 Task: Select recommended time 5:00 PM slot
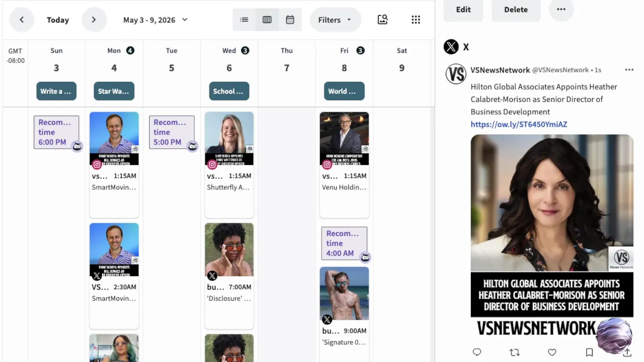pos(172,132)
